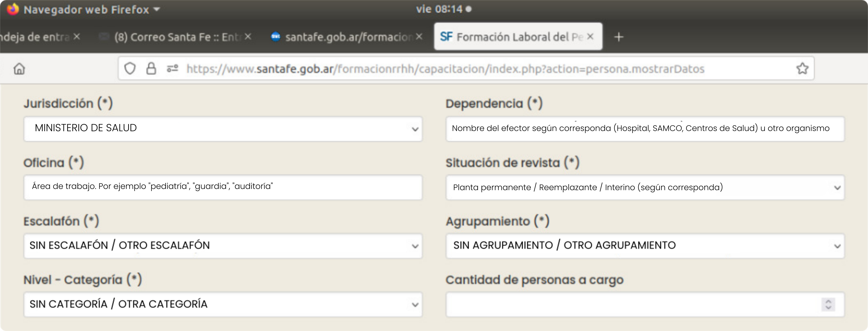This screenshot has height=331, width=868.
Task: Close the Correo Santa Fe tab
Action: (x=248, y=37)
